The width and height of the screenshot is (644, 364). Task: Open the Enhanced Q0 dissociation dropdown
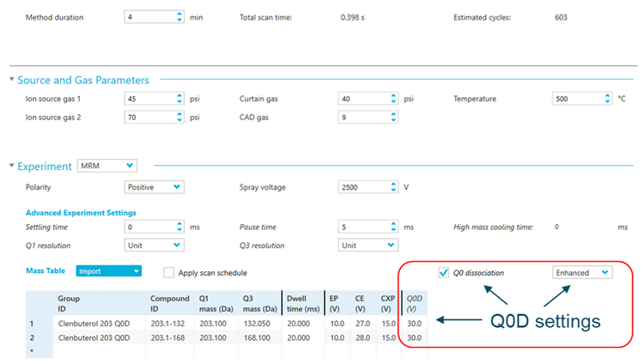581,272
